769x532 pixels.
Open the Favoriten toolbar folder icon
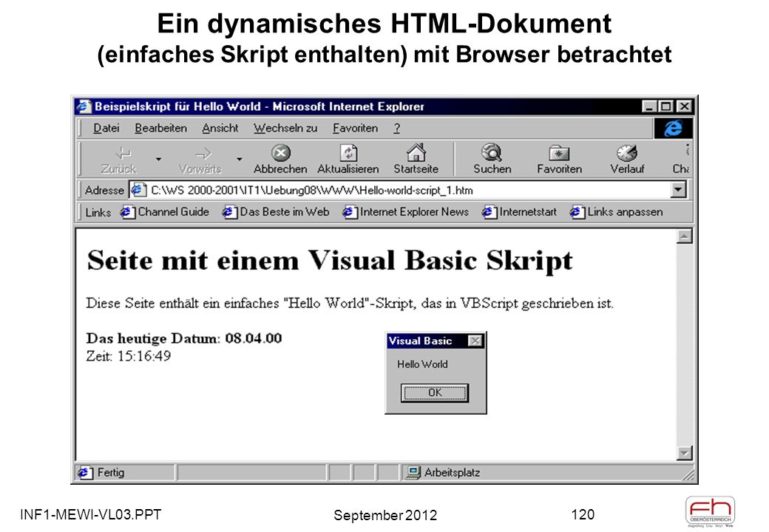pyautogui.click(x=558, y=153)
